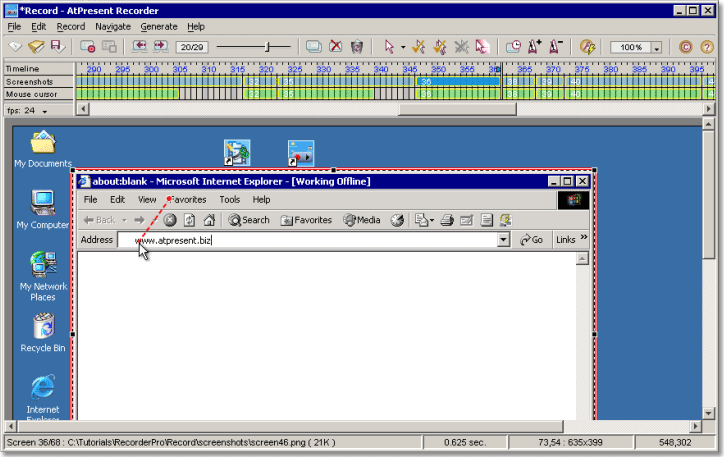Open the Back button dropdown arrow in Internet Explorer
The image size is (724, 457).
coord(124,220)
